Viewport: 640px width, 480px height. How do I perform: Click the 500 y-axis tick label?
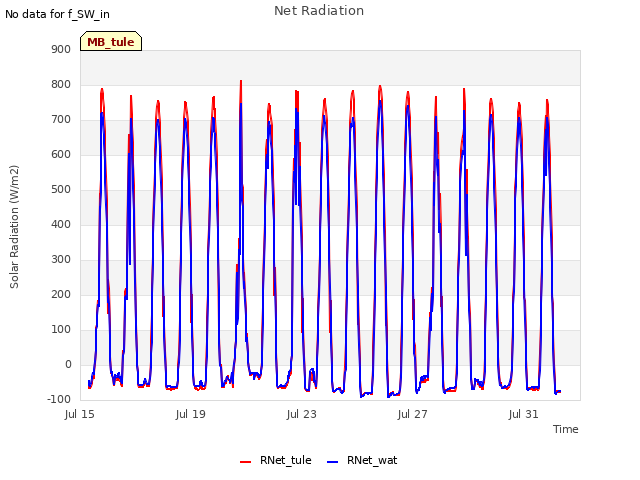point(61,189)
